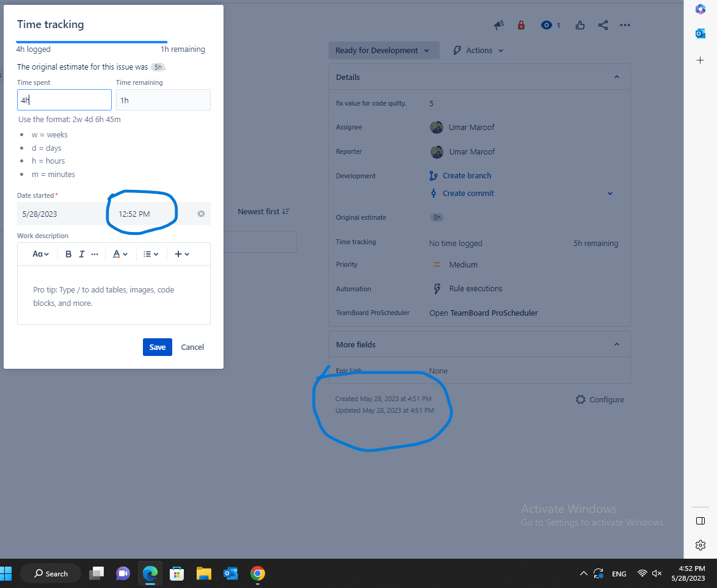The height and width of the screenshot is (588, 717).
Task: Open the Ready for Development status menu
Action: click(x=384, y=50)
